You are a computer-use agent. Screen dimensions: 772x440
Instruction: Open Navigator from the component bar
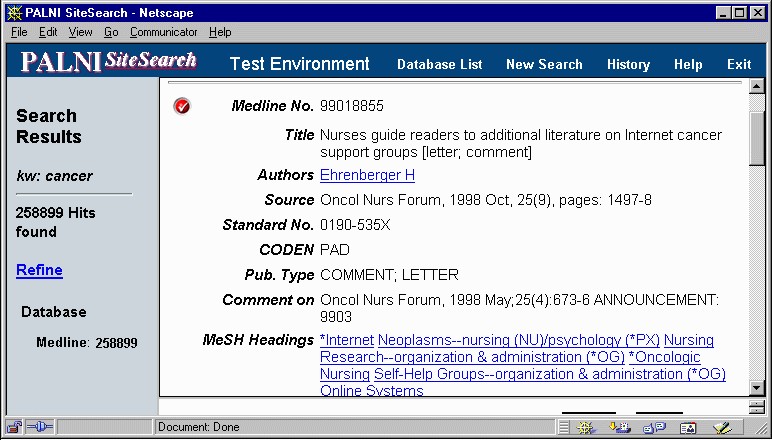(586, 427)
